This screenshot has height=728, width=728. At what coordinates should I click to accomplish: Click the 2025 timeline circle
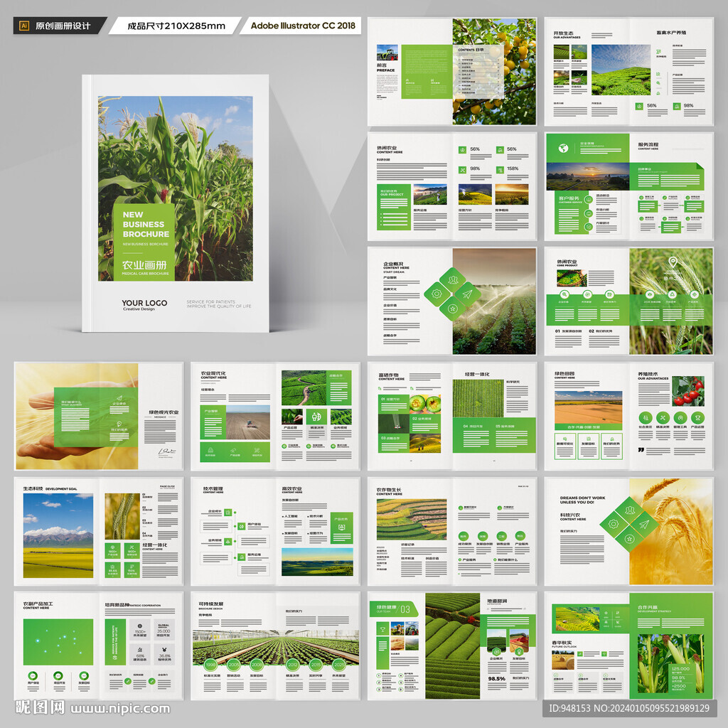pos(339,665)
